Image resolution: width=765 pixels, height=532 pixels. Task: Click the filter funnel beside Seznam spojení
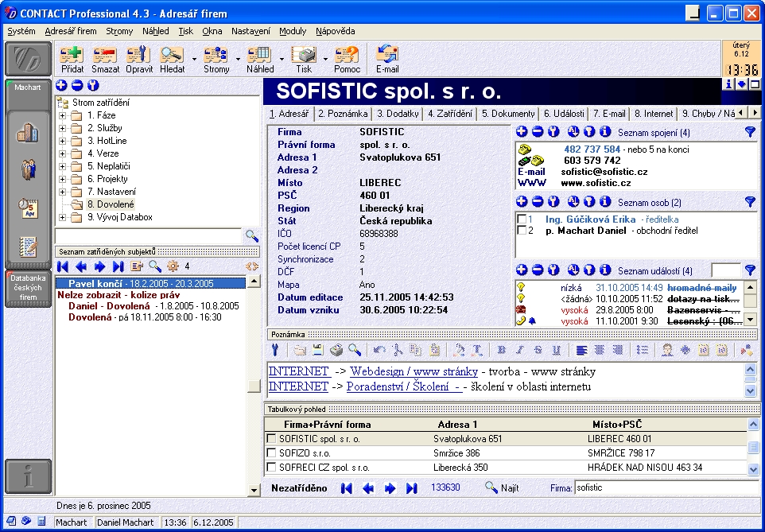click(x=749, y=133)
